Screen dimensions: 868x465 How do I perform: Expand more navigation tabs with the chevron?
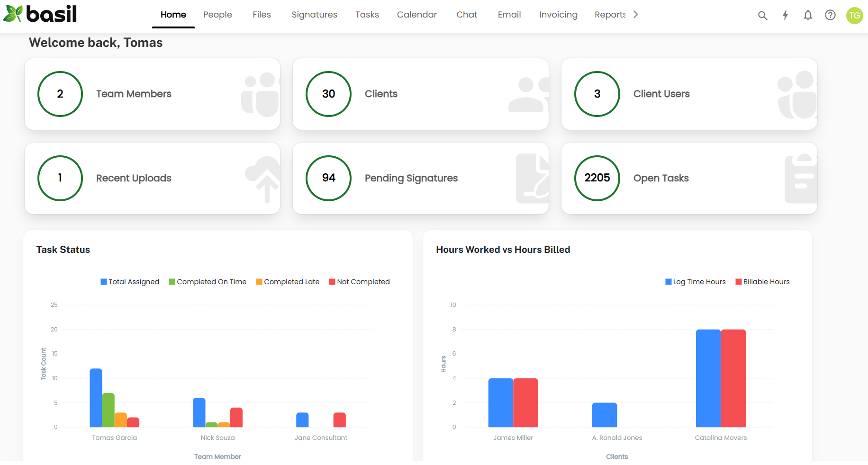point(636,15)
